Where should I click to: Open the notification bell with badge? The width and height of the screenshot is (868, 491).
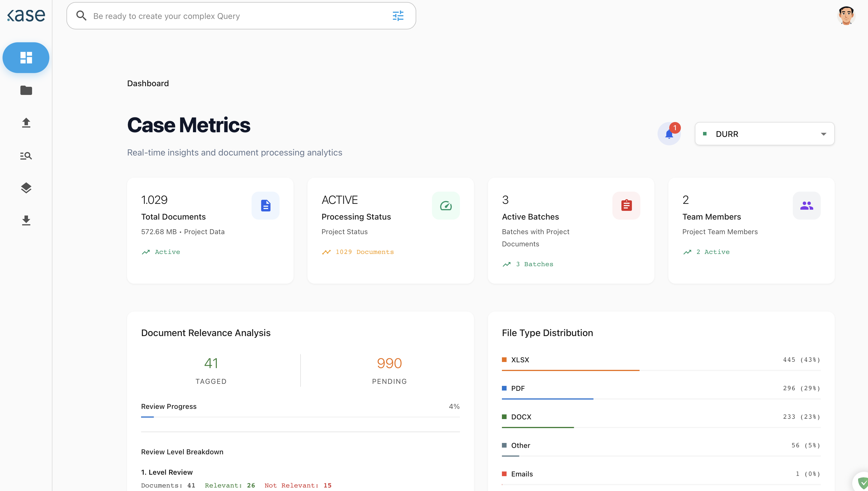tap(669, 134)
